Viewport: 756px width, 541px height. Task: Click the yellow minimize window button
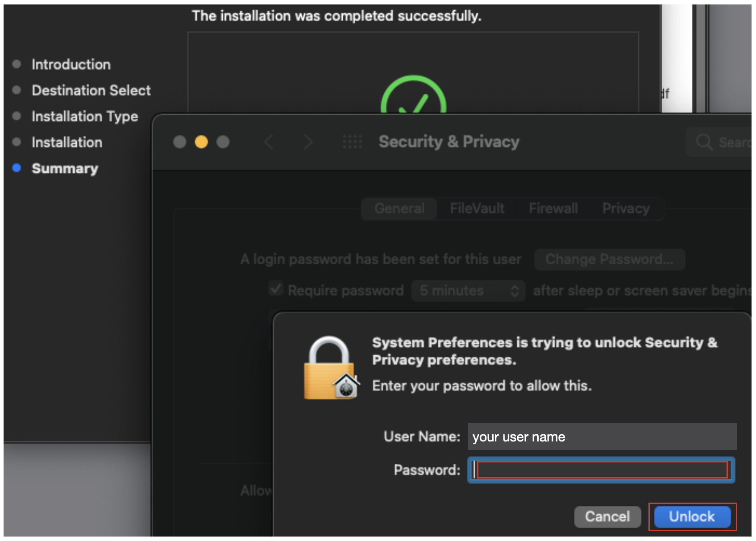pos(201,142)
